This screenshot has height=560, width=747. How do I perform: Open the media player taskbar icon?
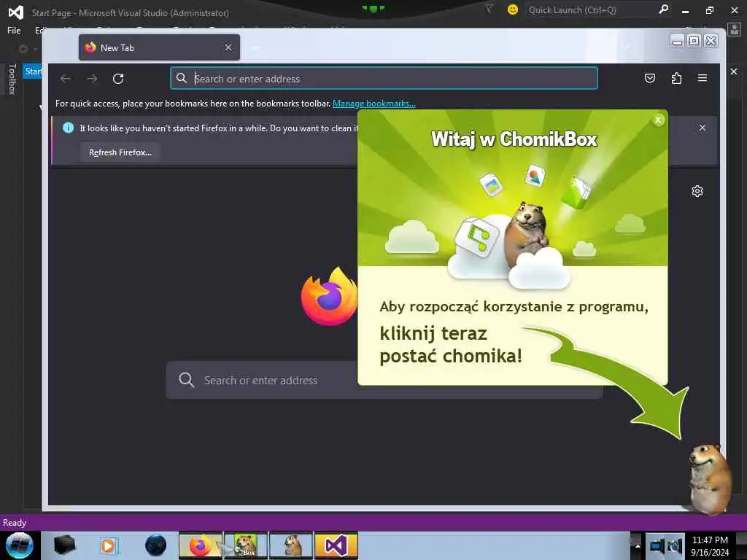[109, 545]
